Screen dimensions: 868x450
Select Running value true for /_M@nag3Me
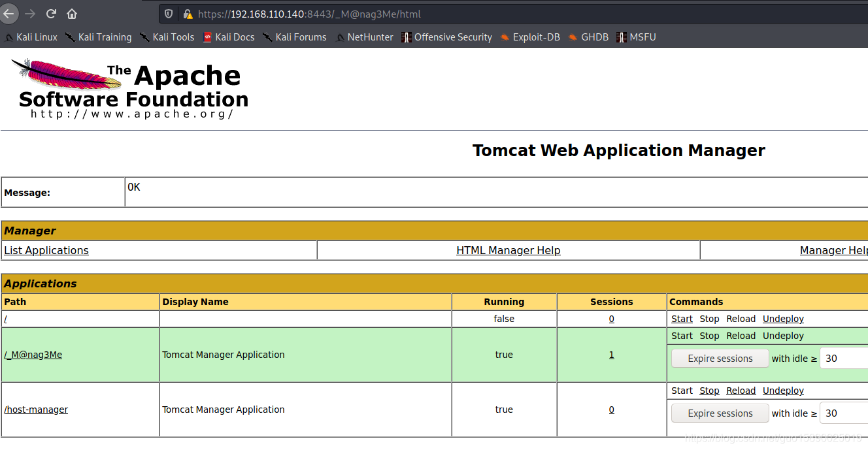(504, 355)
